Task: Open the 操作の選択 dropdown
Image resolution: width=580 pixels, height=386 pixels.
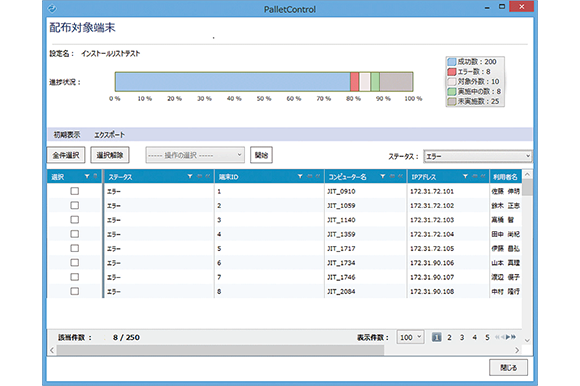Action: [195, 155]
